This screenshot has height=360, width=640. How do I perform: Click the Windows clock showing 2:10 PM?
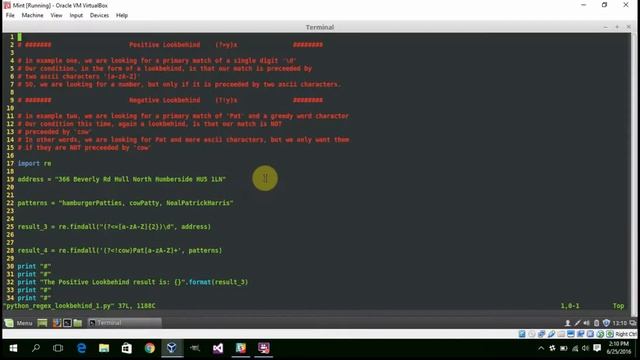pyautogui.click(x=619, y=348)
